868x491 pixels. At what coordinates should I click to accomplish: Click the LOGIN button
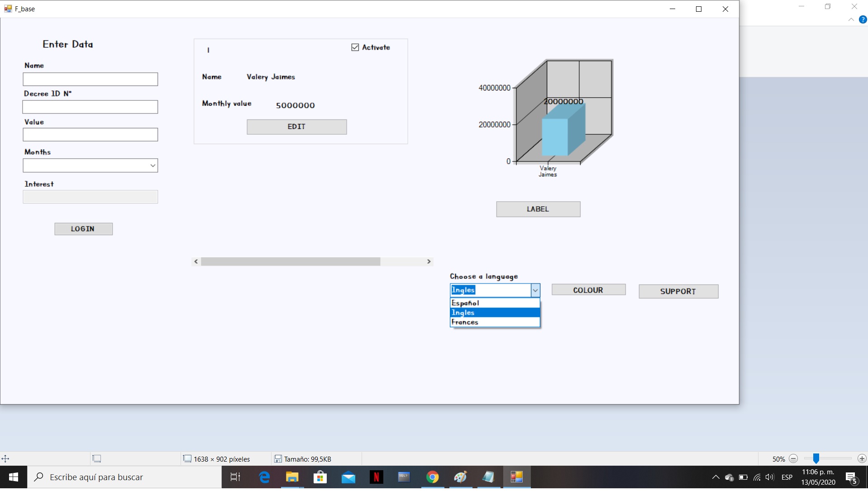[x=84, y=229]
